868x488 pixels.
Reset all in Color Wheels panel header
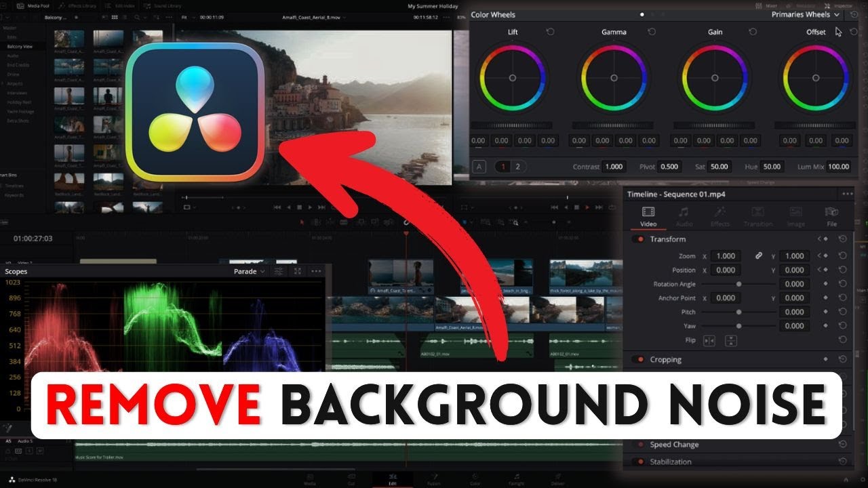click(854, 14)
